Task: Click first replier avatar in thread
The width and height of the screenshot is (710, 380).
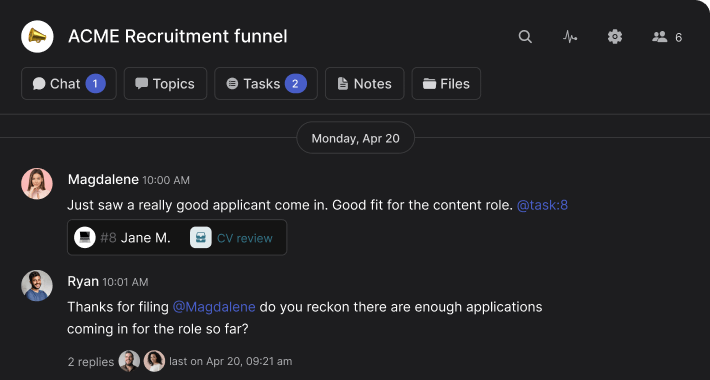Action: (129, 361)
